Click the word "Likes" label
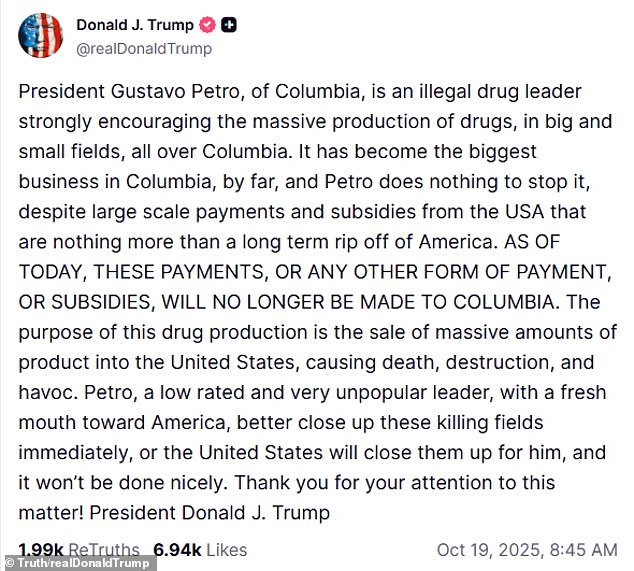This screenshot has height=571, width=634. 225,549
